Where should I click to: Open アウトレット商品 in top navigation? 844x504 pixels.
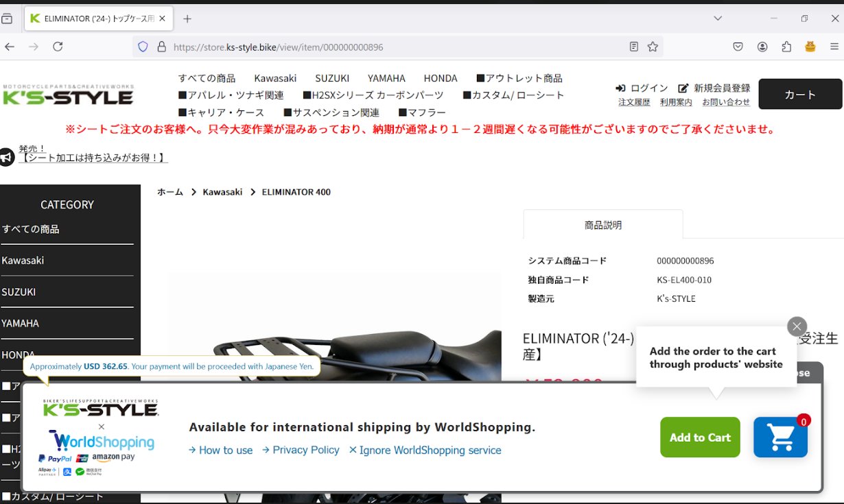click(x=519, y=78)
